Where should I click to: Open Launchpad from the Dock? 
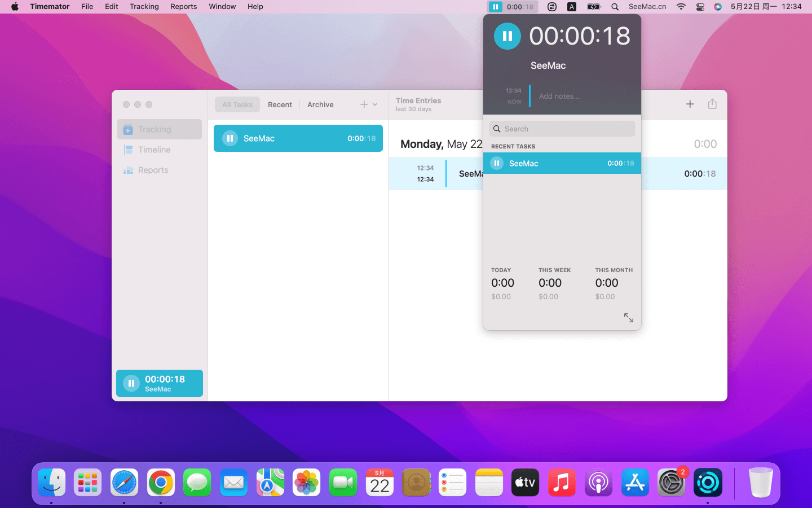pos(88,483)
